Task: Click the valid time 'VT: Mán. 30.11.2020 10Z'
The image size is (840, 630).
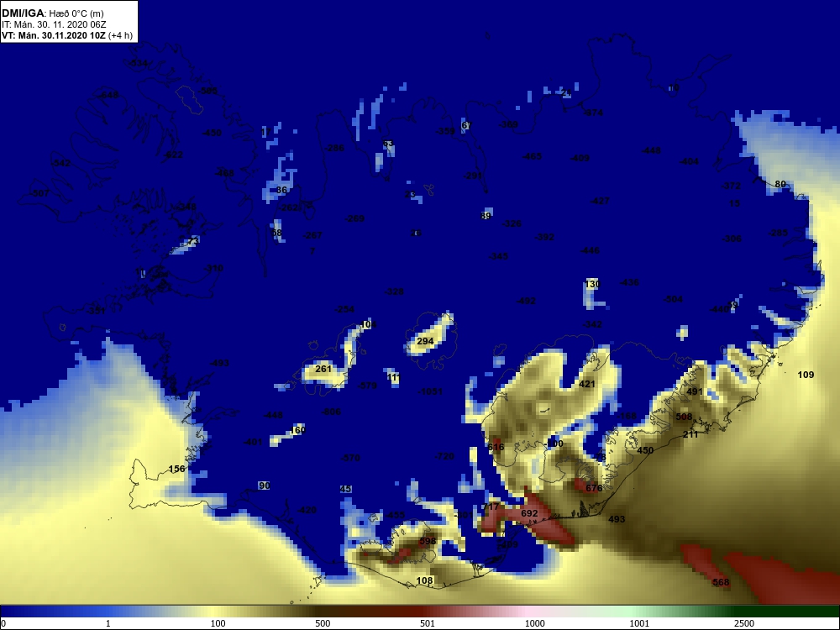Action: coord(54,35)
